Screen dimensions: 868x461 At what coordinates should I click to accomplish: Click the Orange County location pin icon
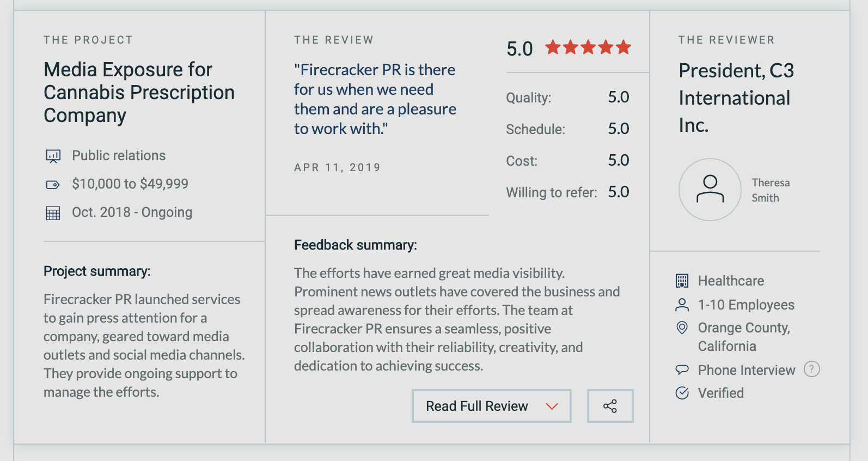(x=682, y=327)
